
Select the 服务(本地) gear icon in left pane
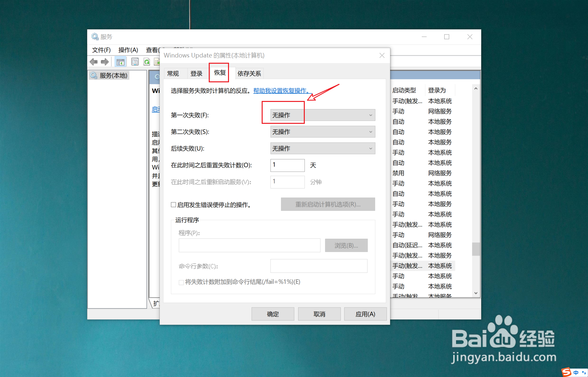[94, 75]
